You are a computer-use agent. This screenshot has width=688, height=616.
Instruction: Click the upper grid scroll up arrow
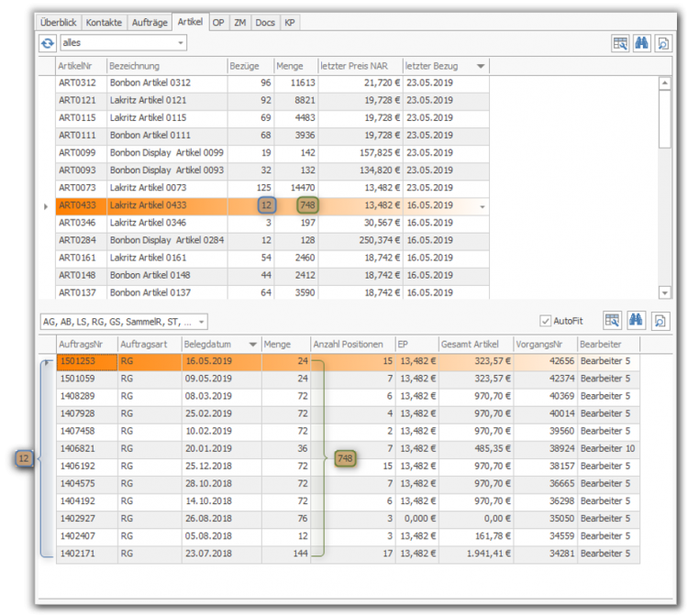point(665,82)
